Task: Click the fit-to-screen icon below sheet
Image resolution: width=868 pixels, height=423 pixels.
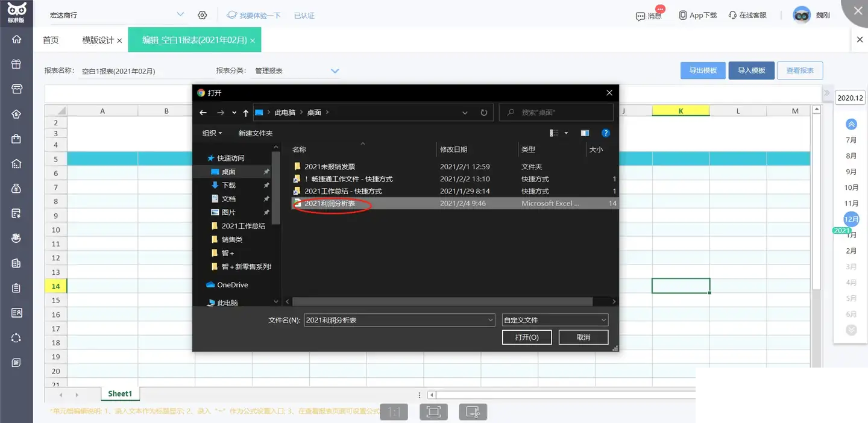Action: (x=433, y=412)
